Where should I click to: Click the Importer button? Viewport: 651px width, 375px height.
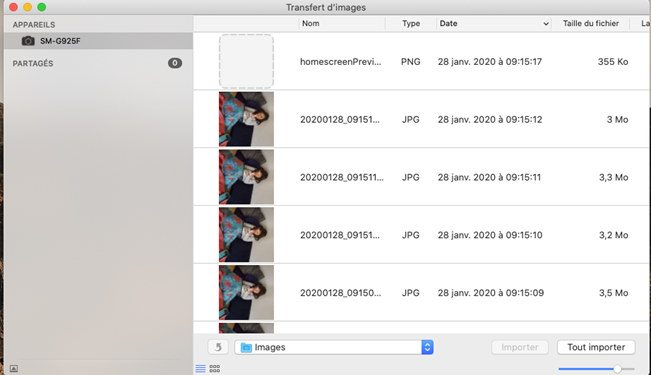click(x=520, y=347)
